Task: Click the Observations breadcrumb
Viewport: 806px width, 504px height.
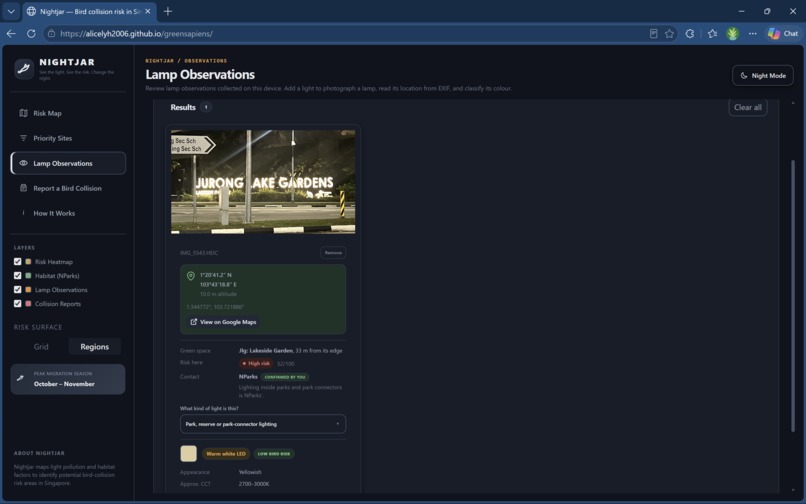Action: pyautogui.click(x=206, y=61)
